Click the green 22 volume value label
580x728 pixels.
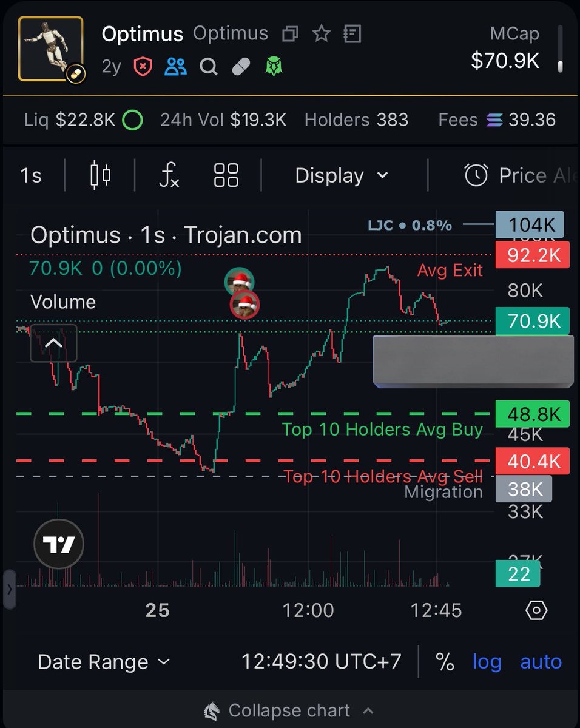click(x=518, y=574)
